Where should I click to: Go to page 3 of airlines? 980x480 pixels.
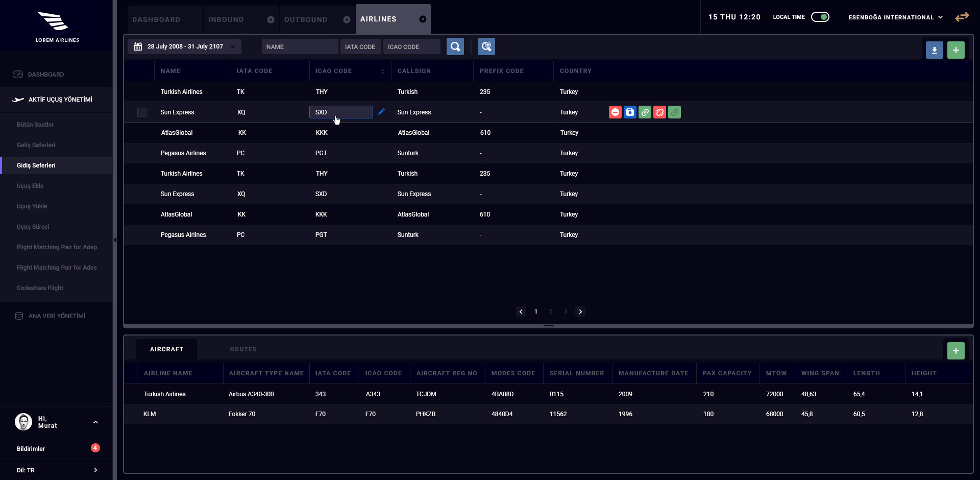pos(566,311)
